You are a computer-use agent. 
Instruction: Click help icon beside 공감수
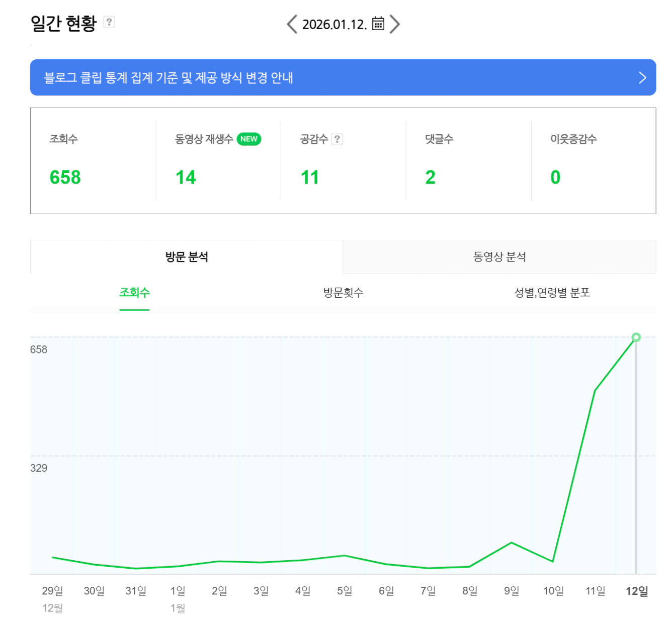coord(338,139)
